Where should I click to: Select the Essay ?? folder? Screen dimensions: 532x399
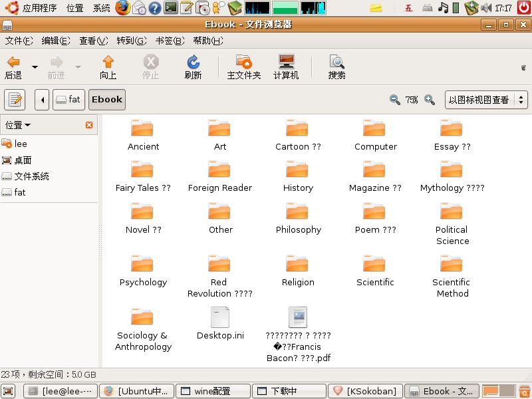point(452,135)
